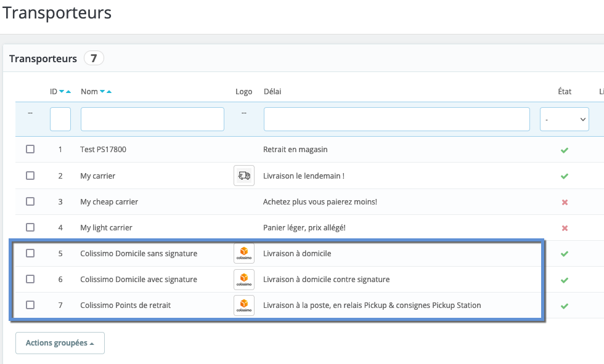Open Colissimo Points de retrait name
This screenshot has width=604, height=364.
(x=126, y=305)
